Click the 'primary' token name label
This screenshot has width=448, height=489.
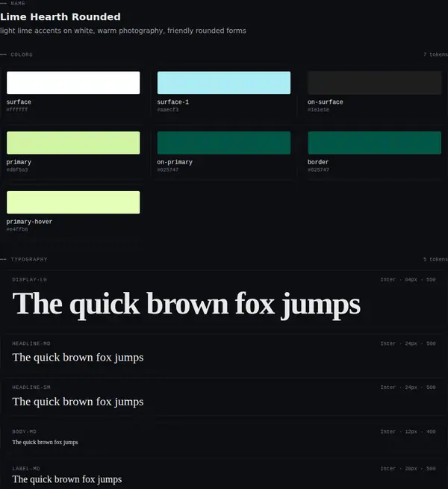19,162
